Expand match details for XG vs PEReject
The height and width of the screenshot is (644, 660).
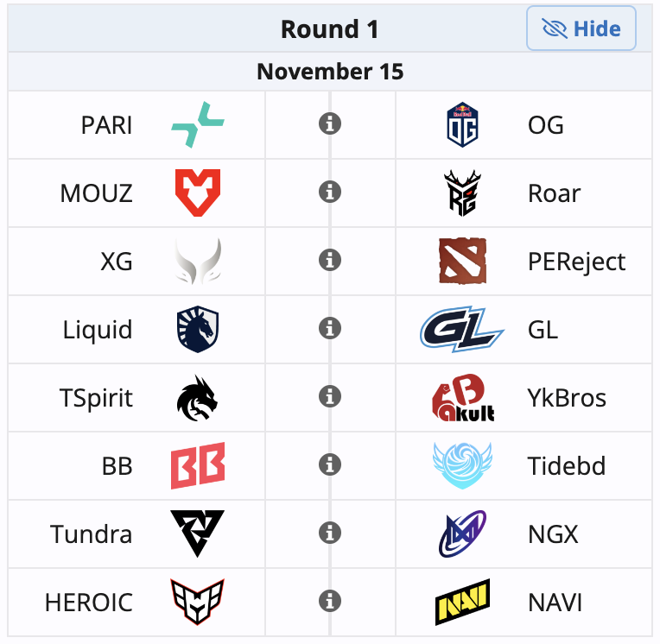point(329,260)
